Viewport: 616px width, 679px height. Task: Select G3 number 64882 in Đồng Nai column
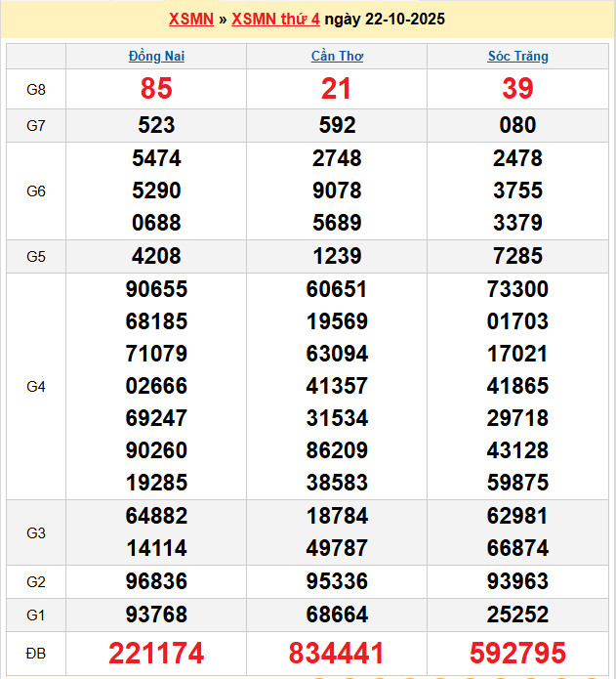point(156,516)
